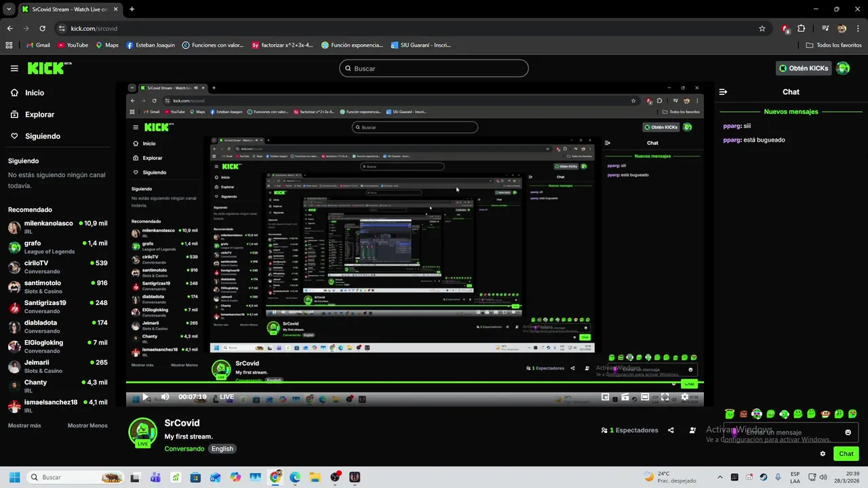This screenshot has height=488, width=868.
Task: Click the stream progress bar
Action: pos(414,383)
